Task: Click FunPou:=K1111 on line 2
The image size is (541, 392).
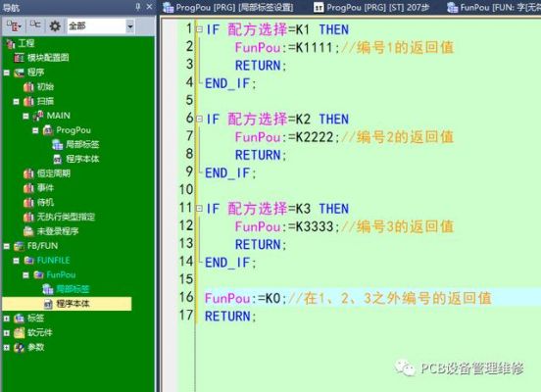Action: [284, 48]
